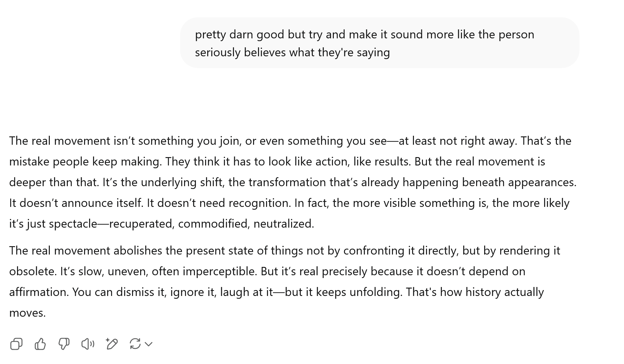The height and width of the screenshot is (364, 624).
Task: Click second paragraph starting "The real movement abolishes"
Action: (285, 281)
